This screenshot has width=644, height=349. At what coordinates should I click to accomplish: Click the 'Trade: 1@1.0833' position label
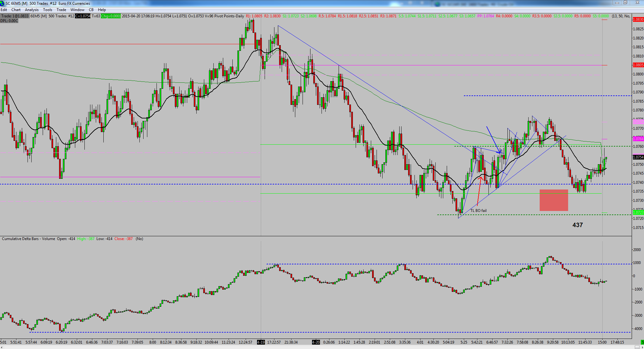tap(15, 16)
